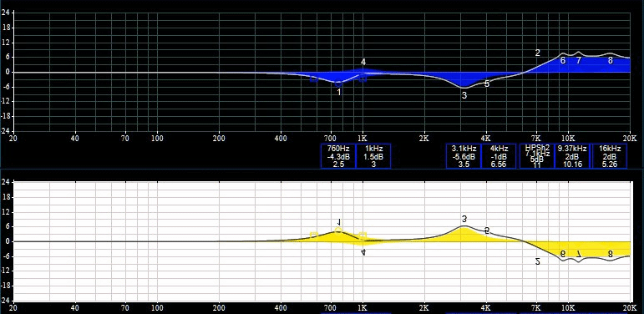Open the 9.37kHz 2dB band parameter box
The width and height of the screenshot is (644, 314).
click(572, 156)
